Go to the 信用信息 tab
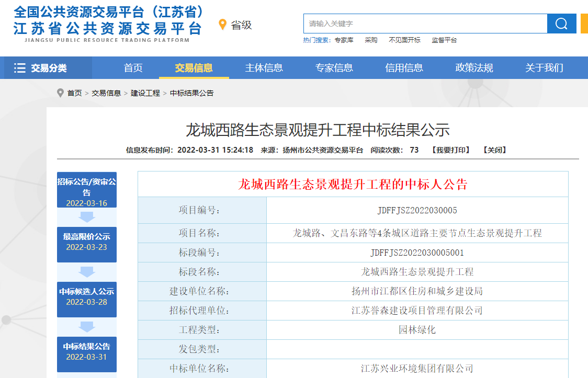 (x=404, y=68)
